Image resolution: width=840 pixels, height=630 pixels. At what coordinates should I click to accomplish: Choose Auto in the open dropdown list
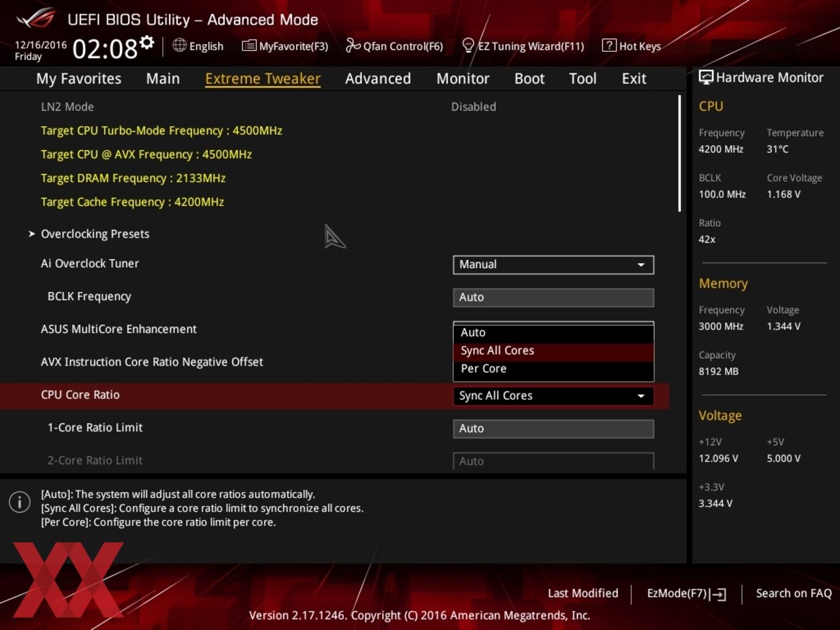553,332
